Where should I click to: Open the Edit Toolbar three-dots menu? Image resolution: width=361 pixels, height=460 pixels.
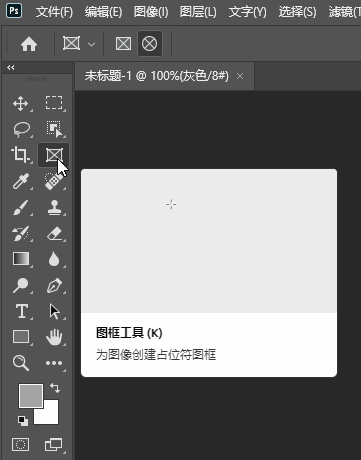[x=54, y=363]
